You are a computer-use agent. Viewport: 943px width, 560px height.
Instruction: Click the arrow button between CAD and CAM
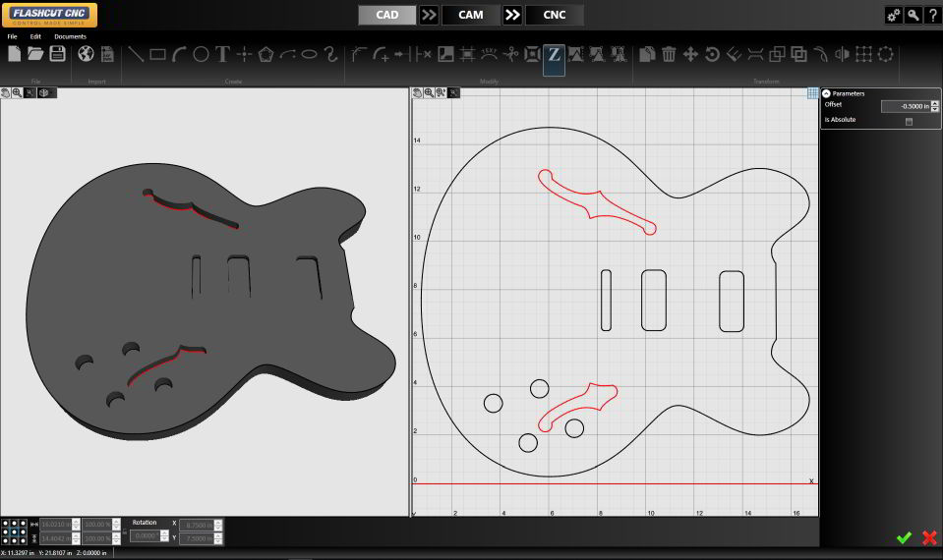tap(429, 15)
